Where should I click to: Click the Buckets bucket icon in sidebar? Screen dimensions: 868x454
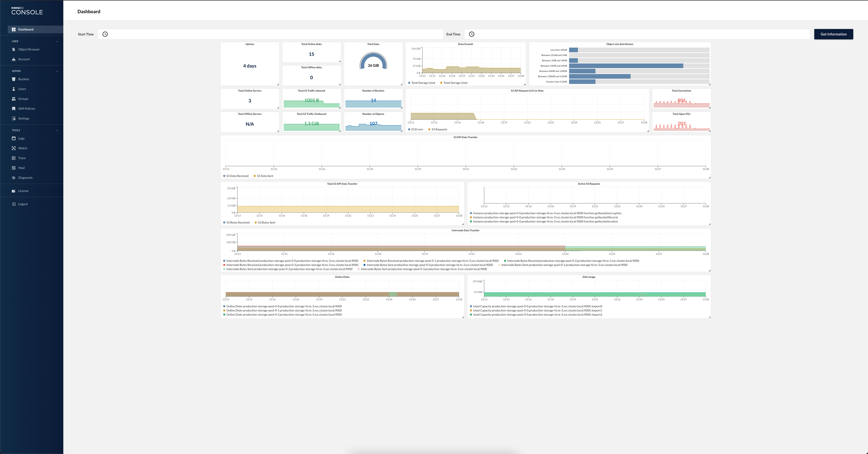coord(14,79)
